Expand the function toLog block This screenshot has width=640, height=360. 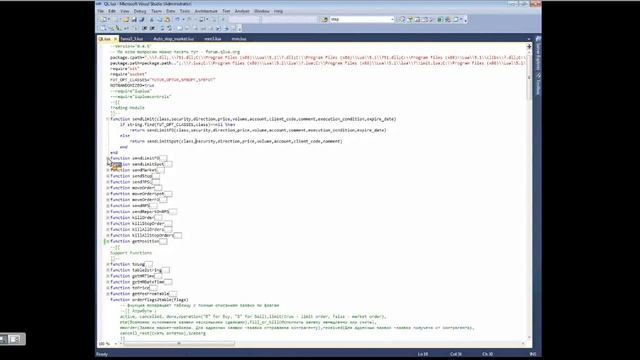(x=108, y=264)
